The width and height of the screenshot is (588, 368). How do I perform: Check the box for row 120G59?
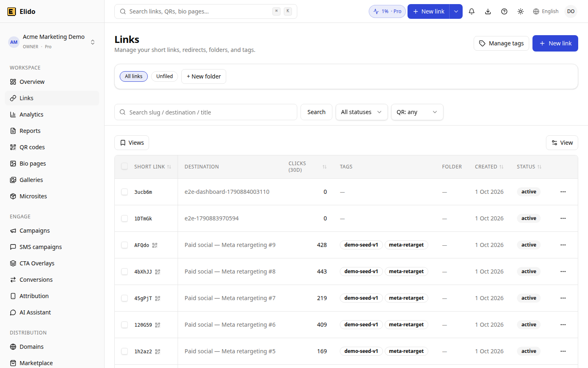pos(125,325)
